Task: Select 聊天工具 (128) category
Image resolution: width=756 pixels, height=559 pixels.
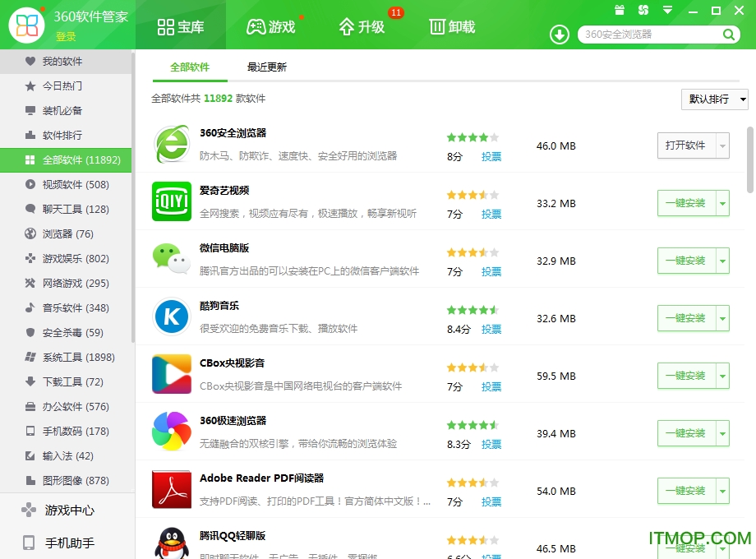Action: point(66,209)
